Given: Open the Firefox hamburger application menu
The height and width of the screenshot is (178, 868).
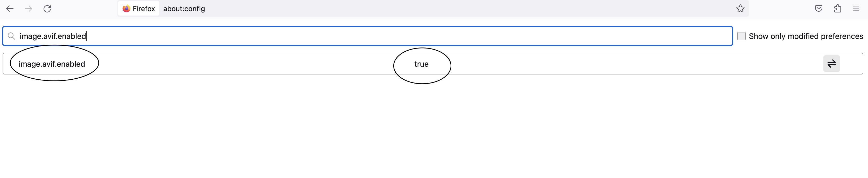Looking at the screenshot, I should pos(856,9).
